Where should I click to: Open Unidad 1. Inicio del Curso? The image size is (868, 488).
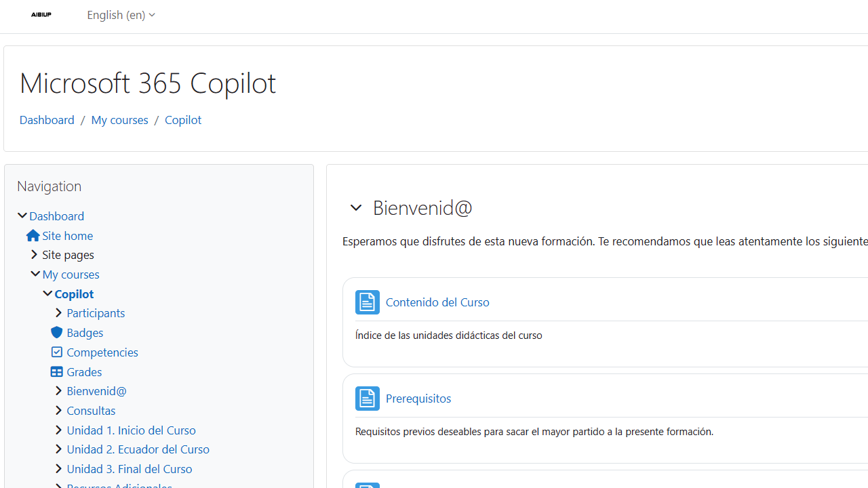point(131,430)
